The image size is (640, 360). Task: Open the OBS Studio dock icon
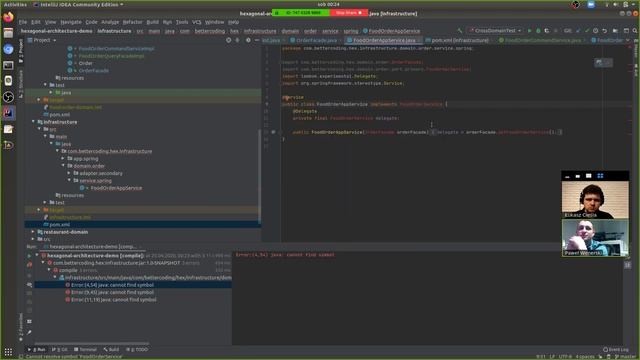coord(8,97)
